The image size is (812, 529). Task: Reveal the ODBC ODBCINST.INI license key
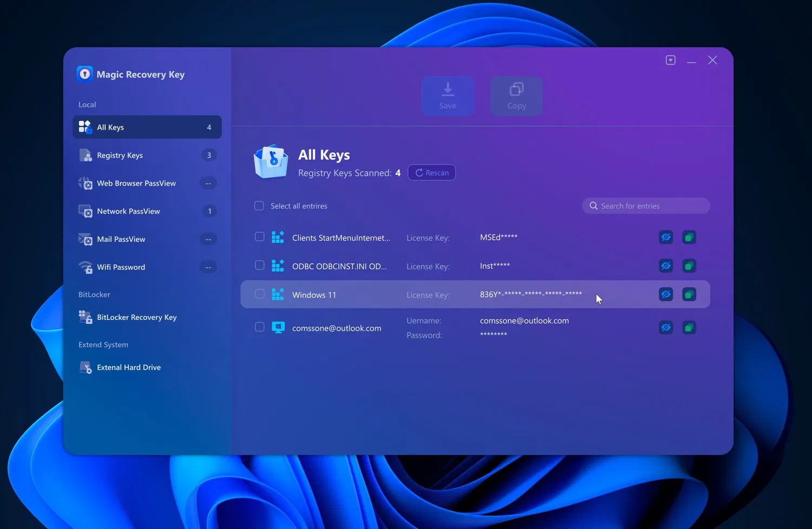666,266
